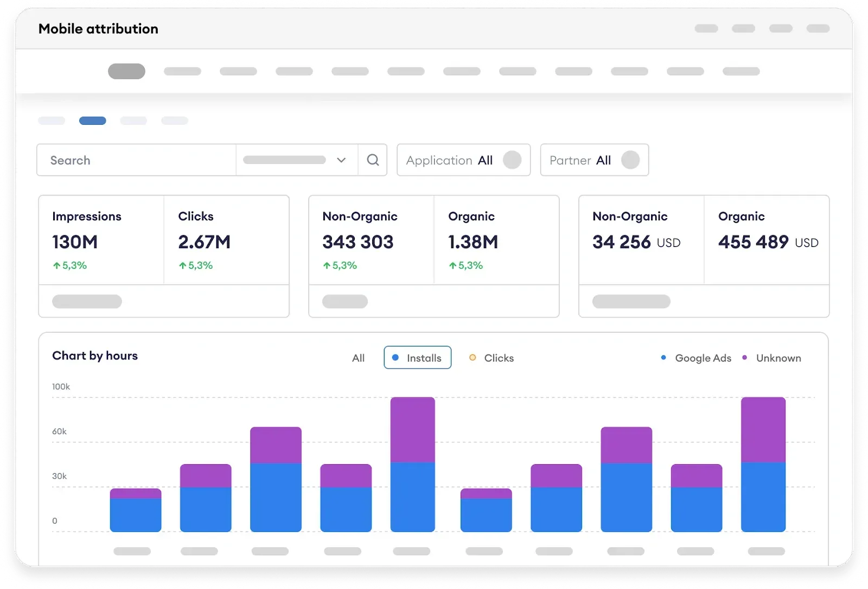The width and height of the screenshot is (868, 589).
Task: Click the green arrow under Organic 1.38M
Action: coord(452,265)
